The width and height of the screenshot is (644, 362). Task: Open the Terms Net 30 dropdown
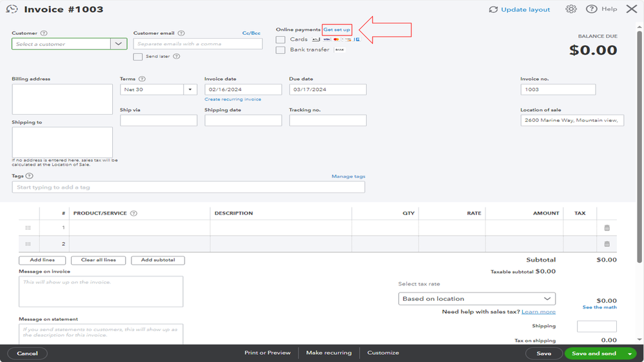190,90
